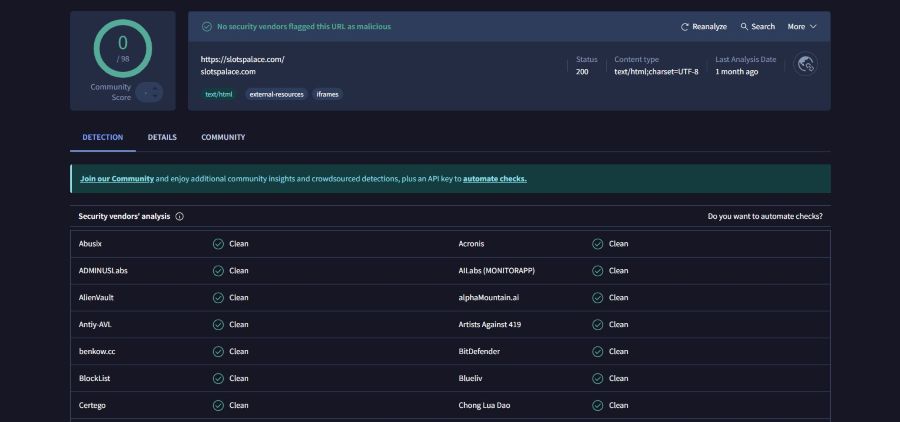This screenshot has width=900, height=422.
Task: Select the domain text 'slotspalace.com'
Action: [228, 72]
